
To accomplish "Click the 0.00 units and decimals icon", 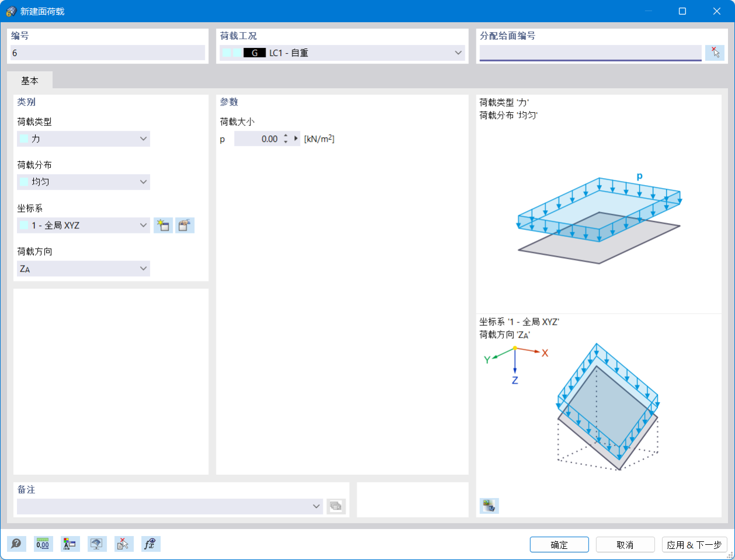I will [43, 544].
